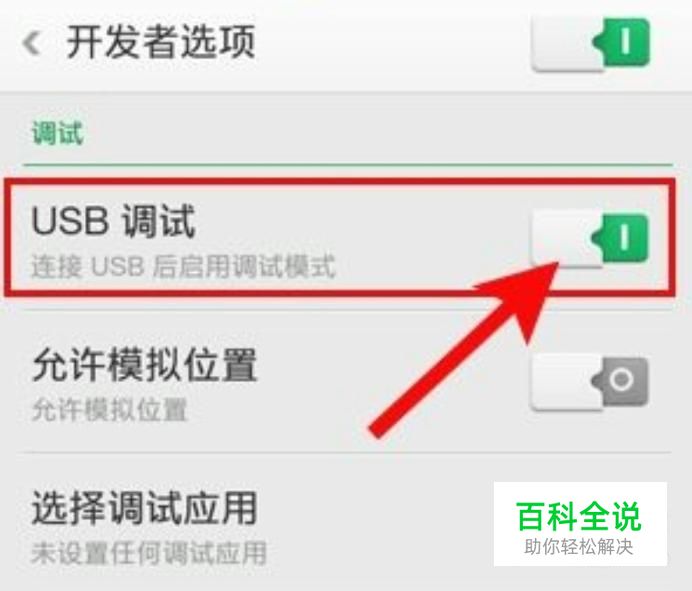Viewport: 692px width, 591px height.
Task: Click the 连接 USB 后启用调试模式 description
Action: tap(183, 266)
